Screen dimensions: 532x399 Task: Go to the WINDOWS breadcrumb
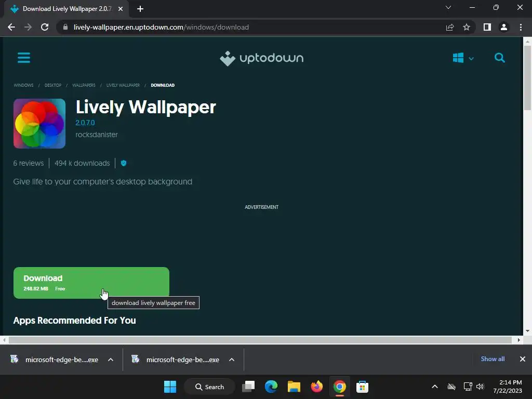(23, 85)
